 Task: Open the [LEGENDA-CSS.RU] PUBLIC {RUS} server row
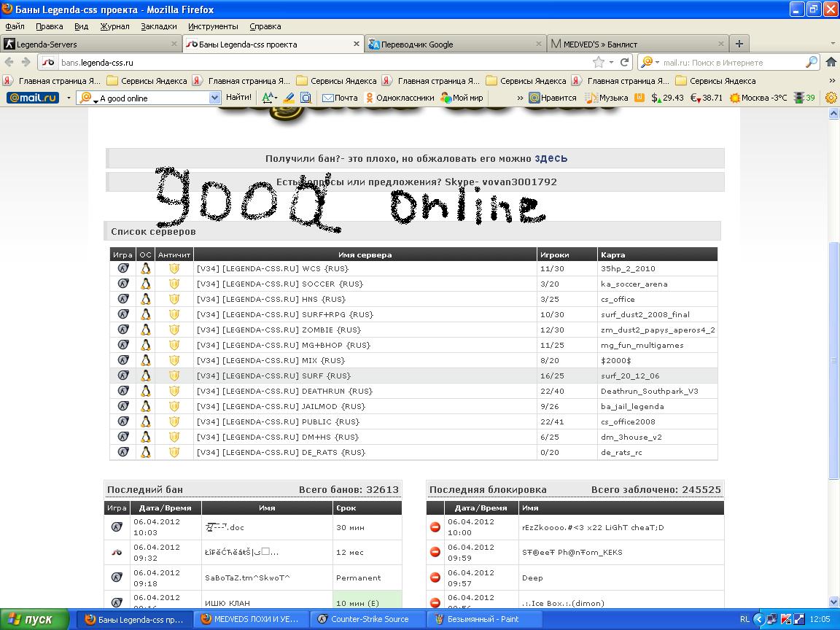click(413, 421)
